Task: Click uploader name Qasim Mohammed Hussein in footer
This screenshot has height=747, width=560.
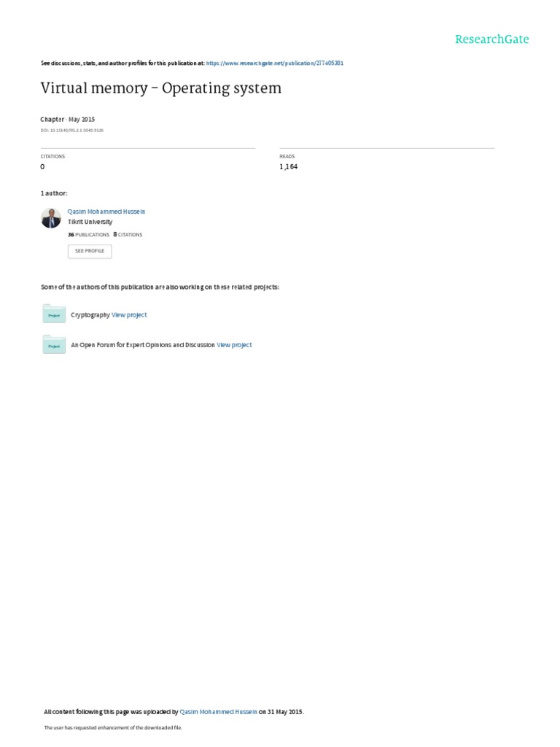Action: (218, 712)
